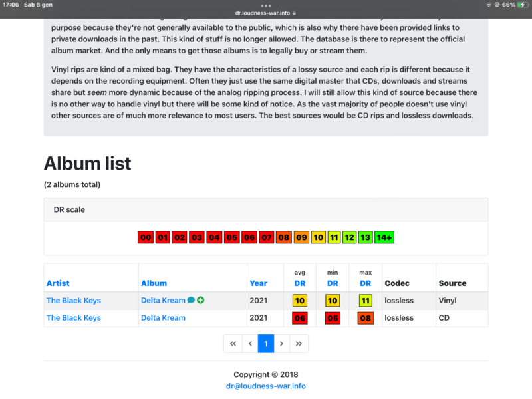The width and height of the screenshot is (532, 399).
Task: Sort by min DR column header
Action: click(332, 283)
